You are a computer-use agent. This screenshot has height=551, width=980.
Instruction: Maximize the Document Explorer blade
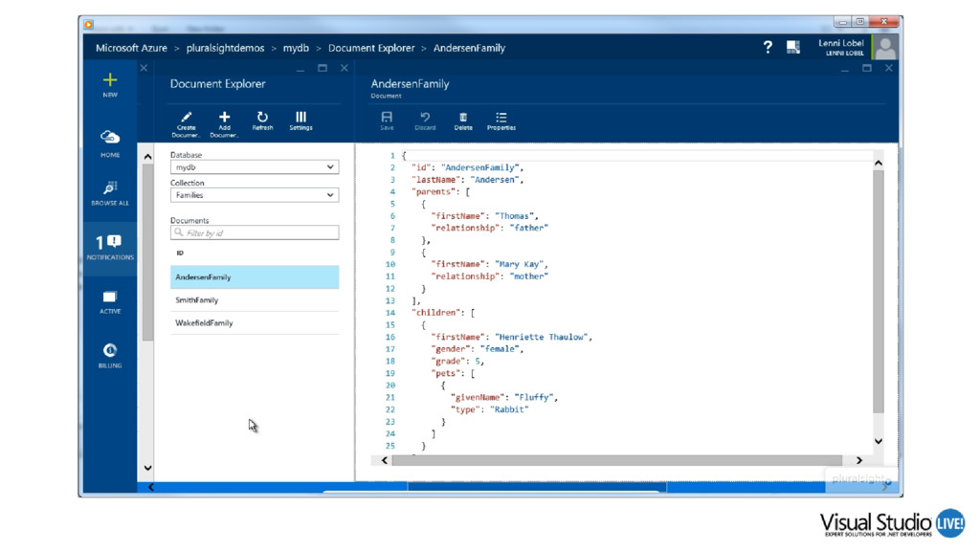[x=323, y=68]
